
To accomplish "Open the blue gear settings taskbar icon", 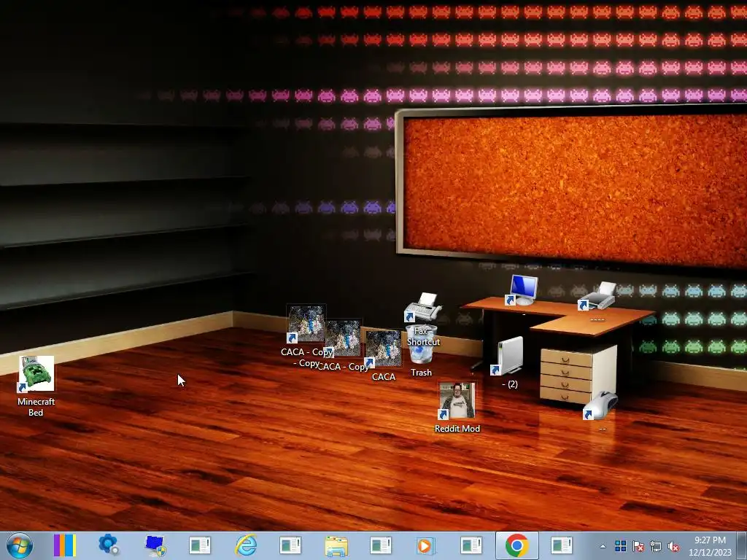I will tap(109, 545).
